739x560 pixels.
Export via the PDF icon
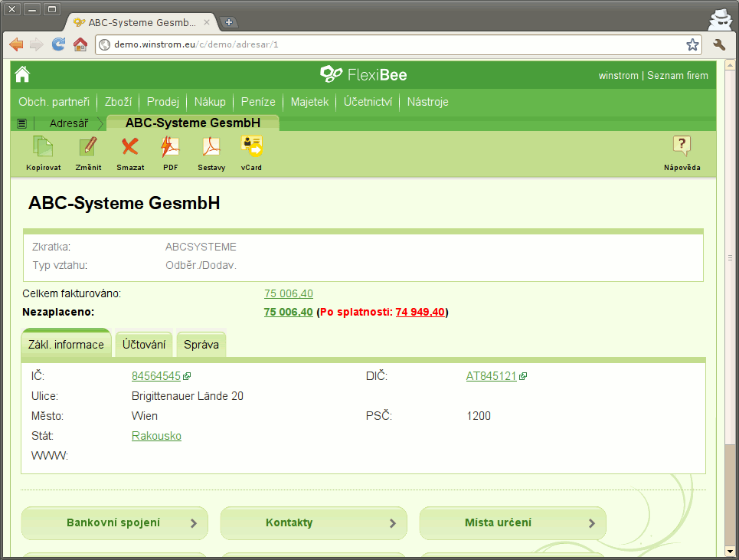[170, 146]
